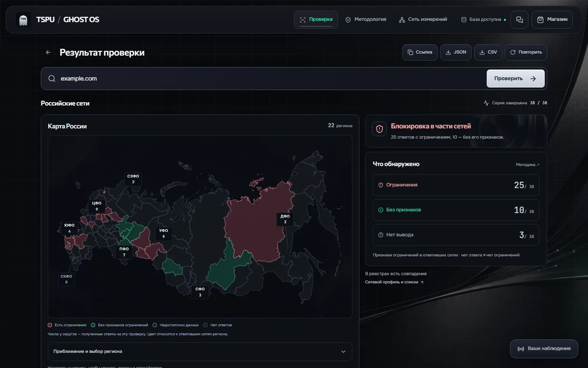This screenshot has width=588, height=368.
Task: Copy link with Ссылка button
Action: pos(420,52)
